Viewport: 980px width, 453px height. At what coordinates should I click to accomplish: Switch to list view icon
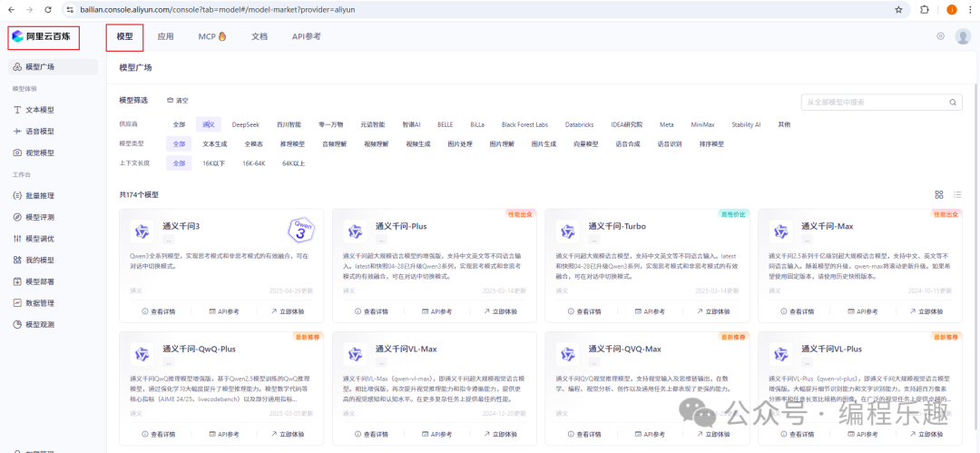coord(957,194)
